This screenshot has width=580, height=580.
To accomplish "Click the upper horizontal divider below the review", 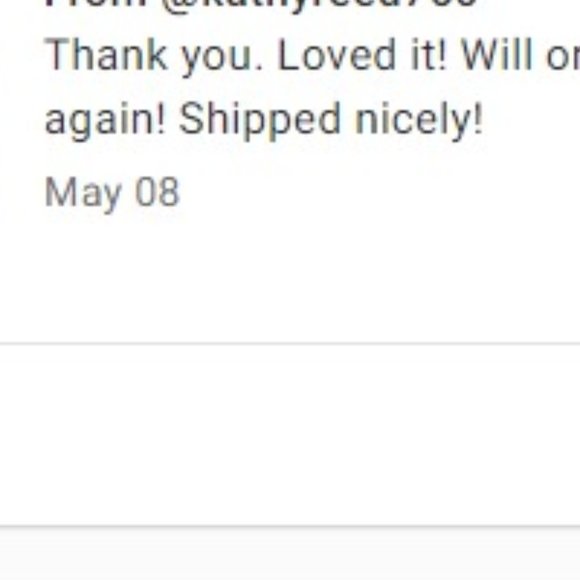I will click(x=290, y=344).
